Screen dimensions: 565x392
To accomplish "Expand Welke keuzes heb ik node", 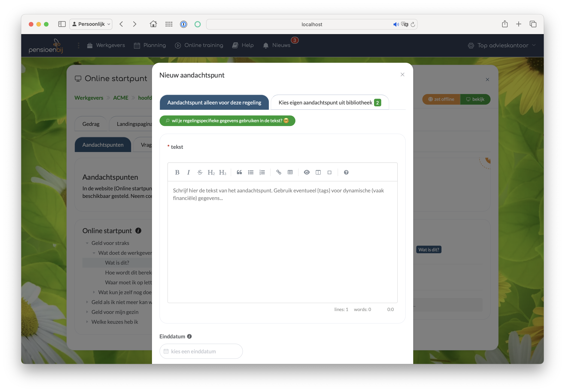I will click(x=87, y=322).
